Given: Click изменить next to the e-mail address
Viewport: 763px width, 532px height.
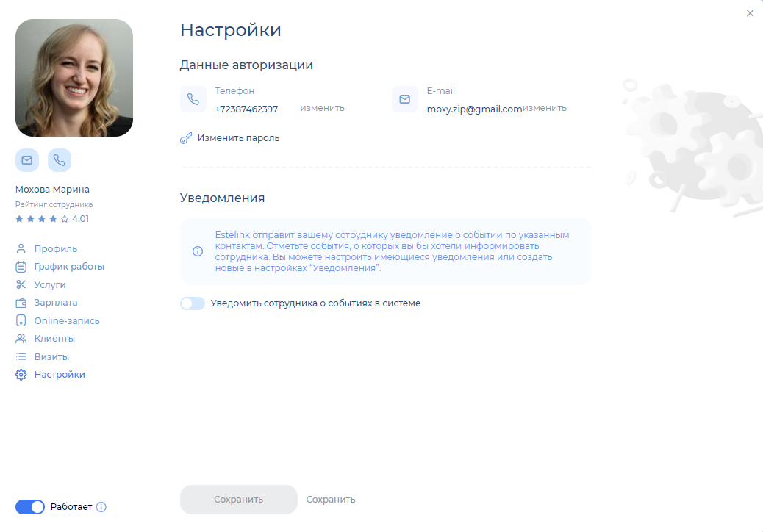Looking at the screenshot, I should 545,108.
